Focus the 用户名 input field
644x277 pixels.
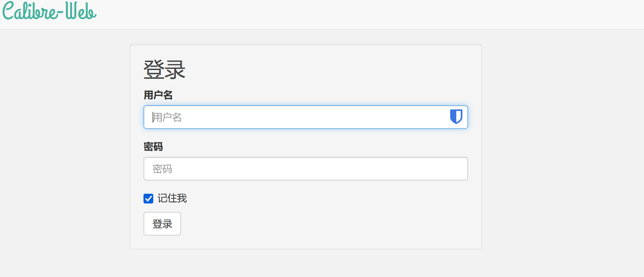[x=305, y=117]
